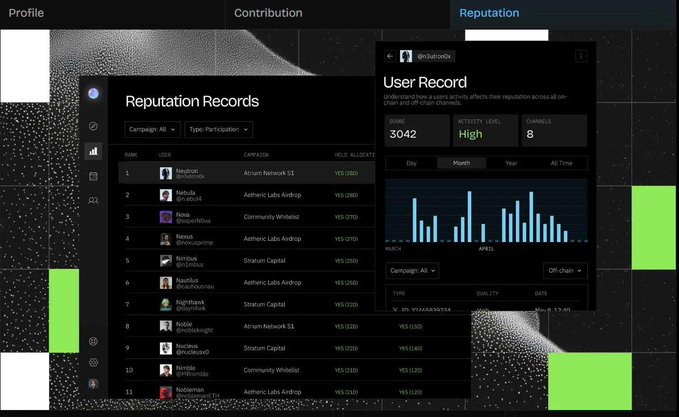Select 'Atrium Network S1' in Noble's row

(268, 326)
